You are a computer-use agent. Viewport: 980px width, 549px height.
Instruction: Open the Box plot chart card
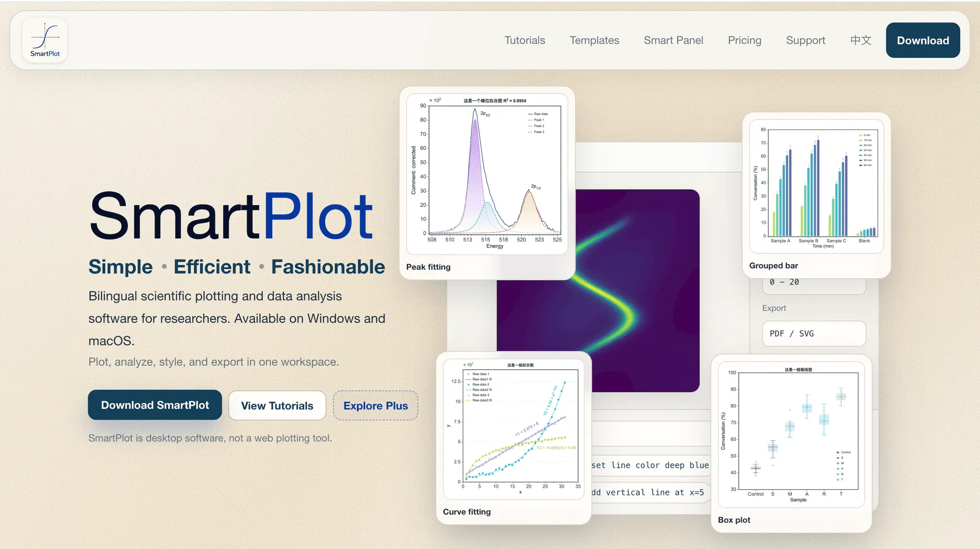(x=791, y=444)
